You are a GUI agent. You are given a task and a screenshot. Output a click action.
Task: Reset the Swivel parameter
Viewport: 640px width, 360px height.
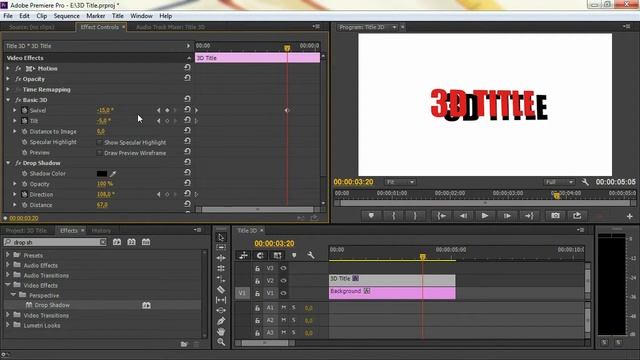point(187,110)
